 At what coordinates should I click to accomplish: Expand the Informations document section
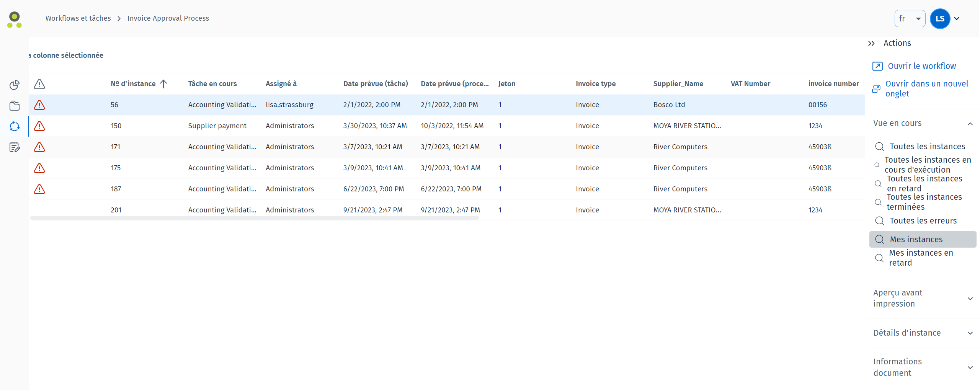coord(970,367)
